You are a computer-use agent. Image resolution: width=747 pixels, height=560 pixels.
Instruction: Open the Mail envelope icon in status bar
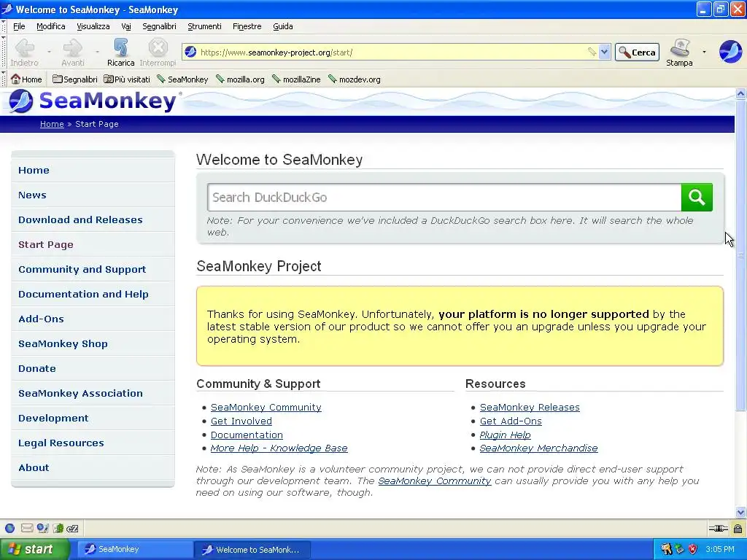tap(27, 528)
